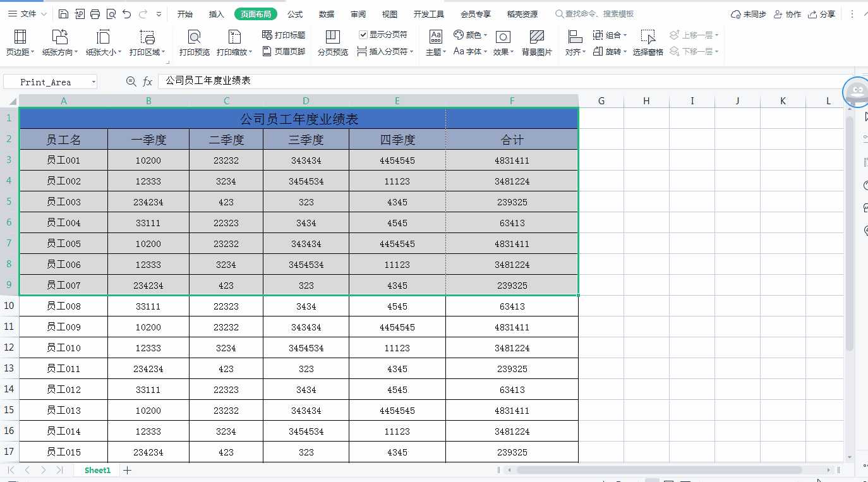The height and width of the screenshot is (482, 868).
Task: Click the vertical scrollbar thumb
Action: coord(850,234)
